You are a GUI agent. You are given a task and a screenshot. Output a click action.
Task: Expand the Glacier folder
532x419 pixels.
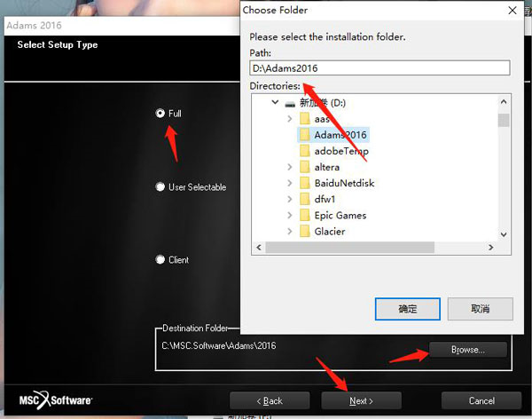click(x=290, y=231)
